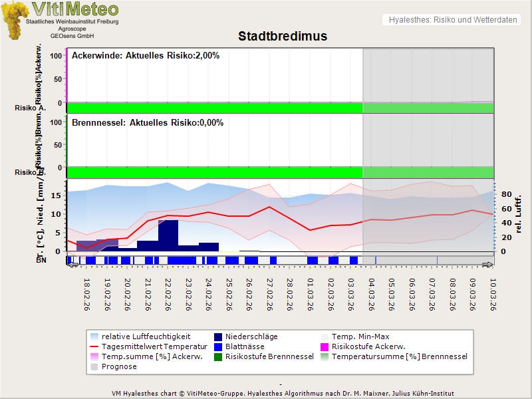
Task: Click the Risikostufe Brennnessel green swatch
Action: pos(219,356)
